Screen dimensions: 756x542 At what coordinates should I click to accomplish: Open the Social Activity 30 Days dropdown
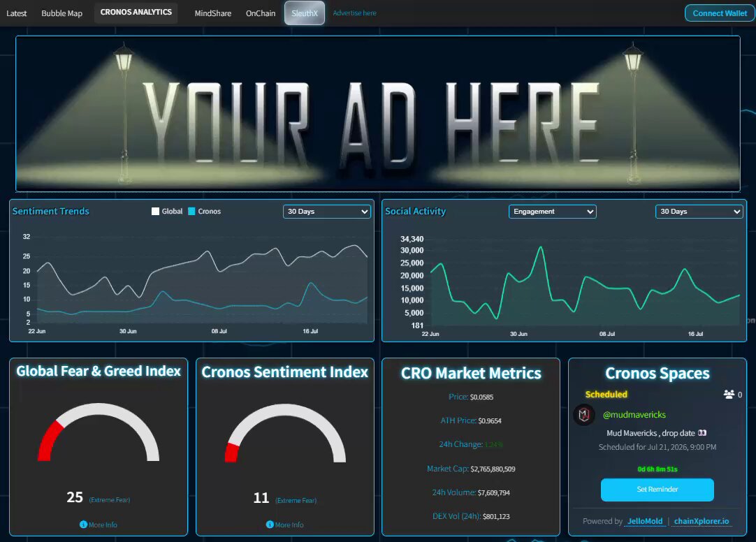[699, 212]
